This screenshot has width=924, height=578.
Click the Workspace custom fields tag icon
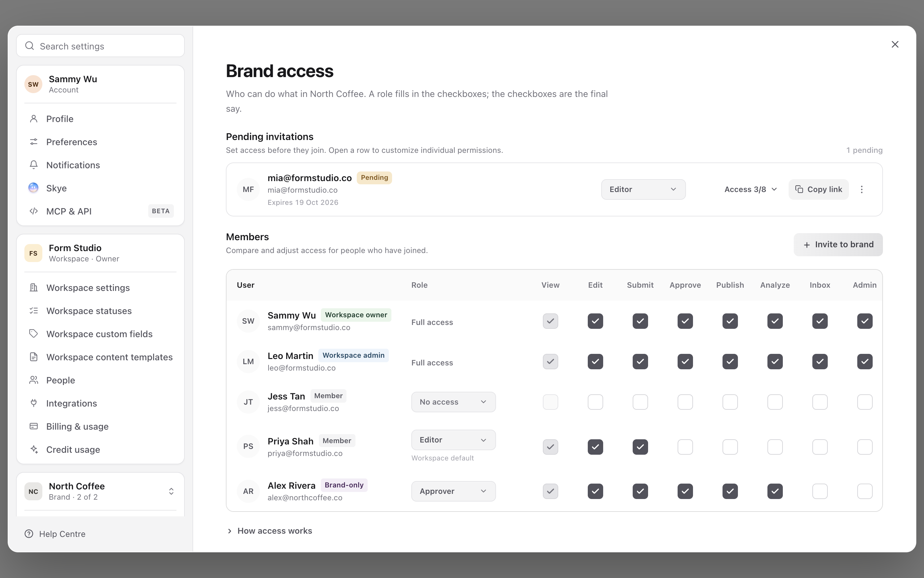click(34, 334)
